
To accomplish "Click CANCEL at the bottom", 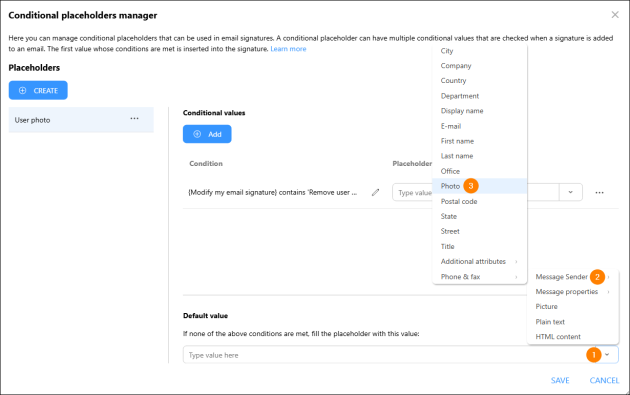I will pos(604,380).
